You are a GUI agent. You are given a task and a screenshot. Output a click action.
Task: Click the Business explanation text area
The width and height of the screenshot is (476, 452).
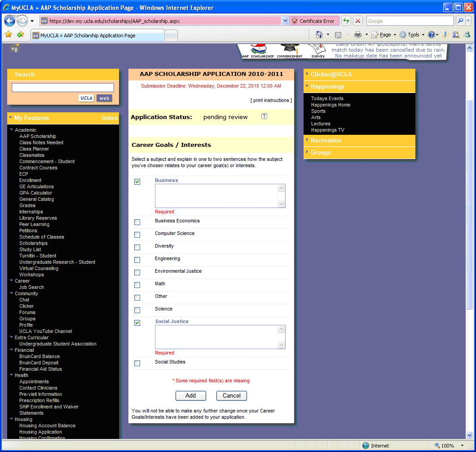click(216, 196)
